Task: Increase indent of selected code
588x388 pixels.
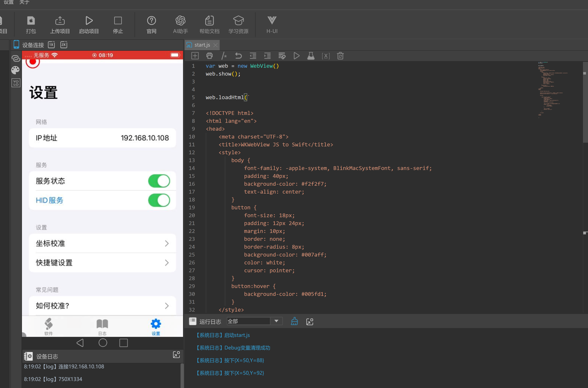Action: point(267,56)
